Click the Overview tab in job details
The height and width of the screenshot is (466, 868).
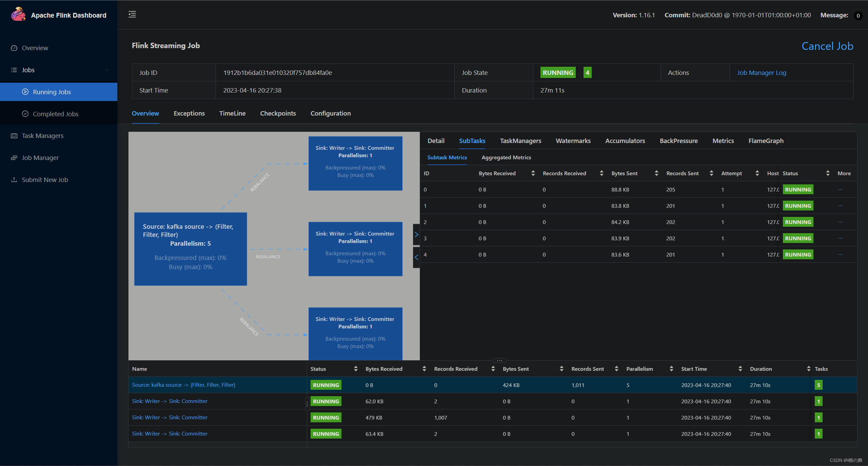click(145, 113)
